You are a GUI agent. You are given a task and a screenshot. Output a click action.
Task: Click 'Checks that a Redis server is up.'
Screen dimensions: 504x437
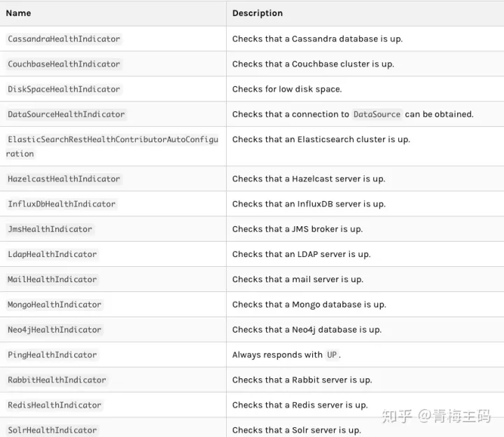(300, 405)
